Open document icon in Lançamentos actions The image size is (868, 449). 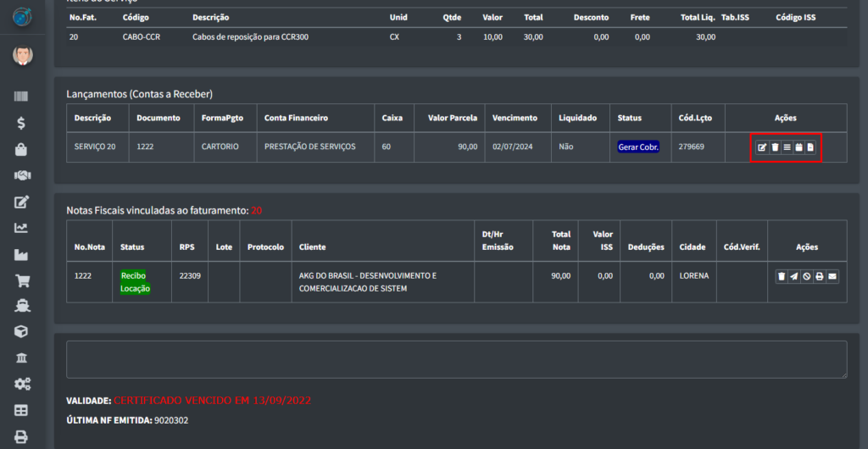click(810, 147)
